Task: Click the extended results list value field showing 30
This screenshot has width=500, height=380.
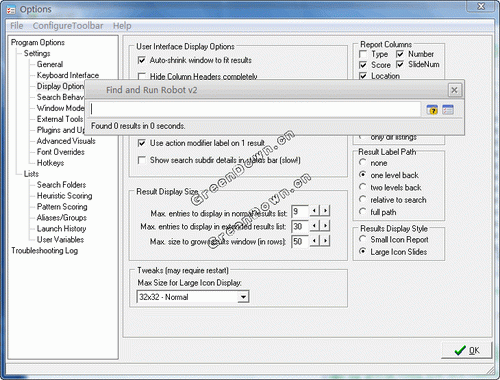Action: pos(300,226)
